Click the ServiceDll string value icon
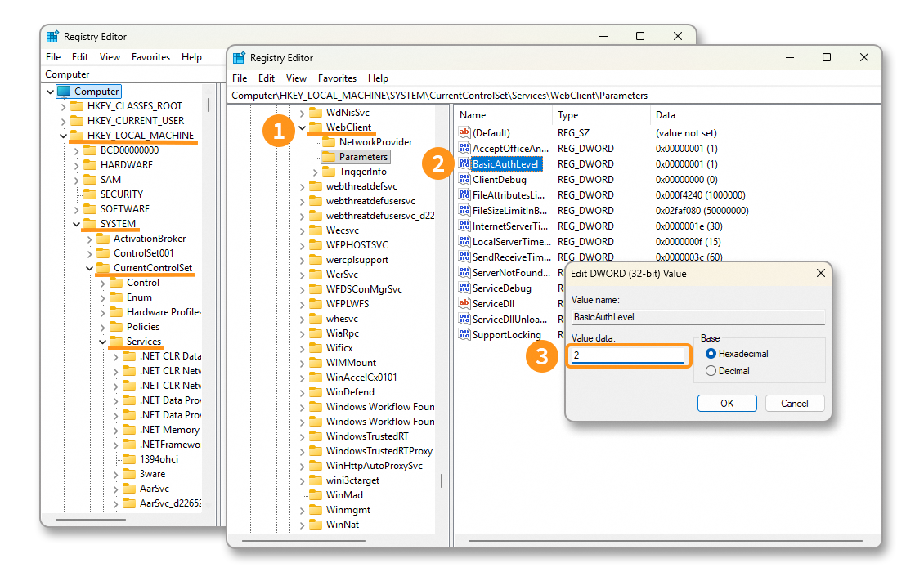The height and width of the screenshot is (572, 924). coord(464,304)
